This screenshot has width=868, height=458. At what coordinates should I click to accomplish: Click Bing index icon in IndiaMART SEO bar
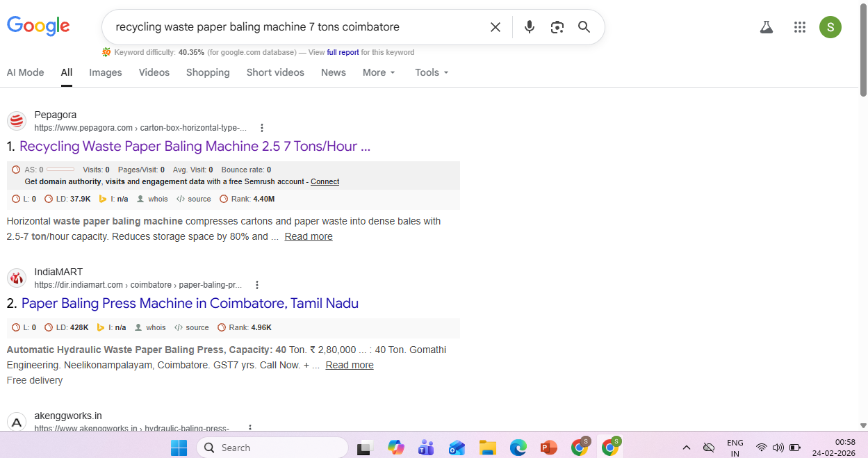[x=100, y=327]
